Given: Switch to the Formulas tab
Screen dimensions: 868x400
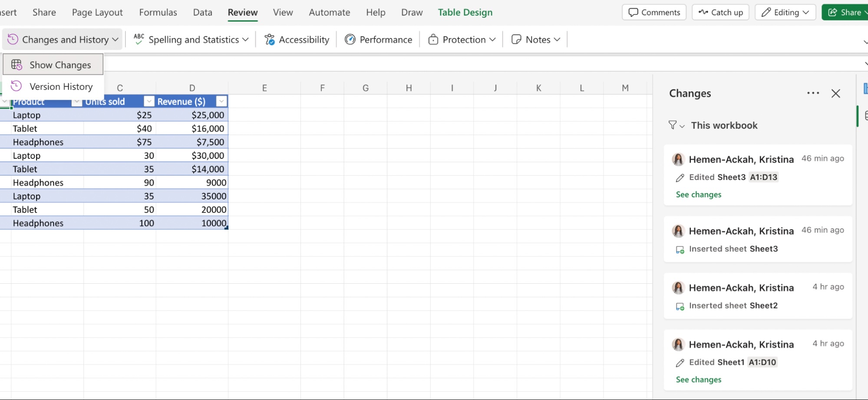Looking at the screenshot, I should pyautogui.click(x=158, y=13).
